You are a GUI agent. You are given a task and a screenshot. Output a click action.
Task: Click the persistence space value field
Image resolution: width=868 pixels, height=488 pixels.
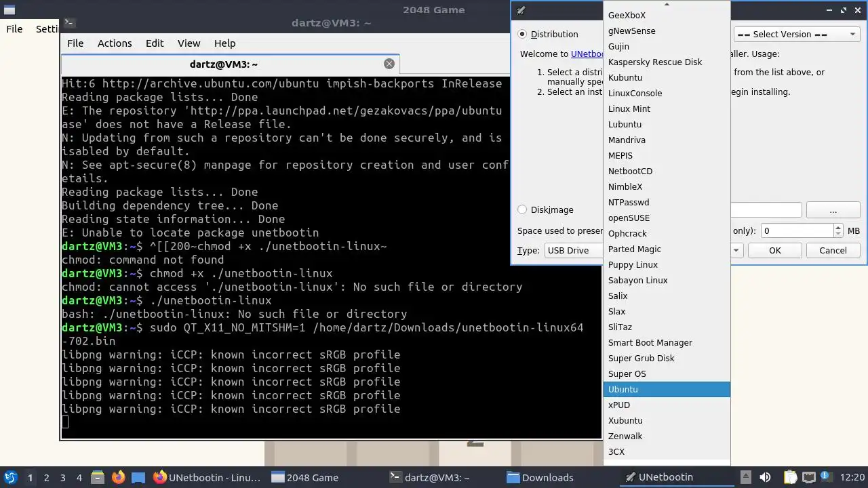[x=797, y=230]
